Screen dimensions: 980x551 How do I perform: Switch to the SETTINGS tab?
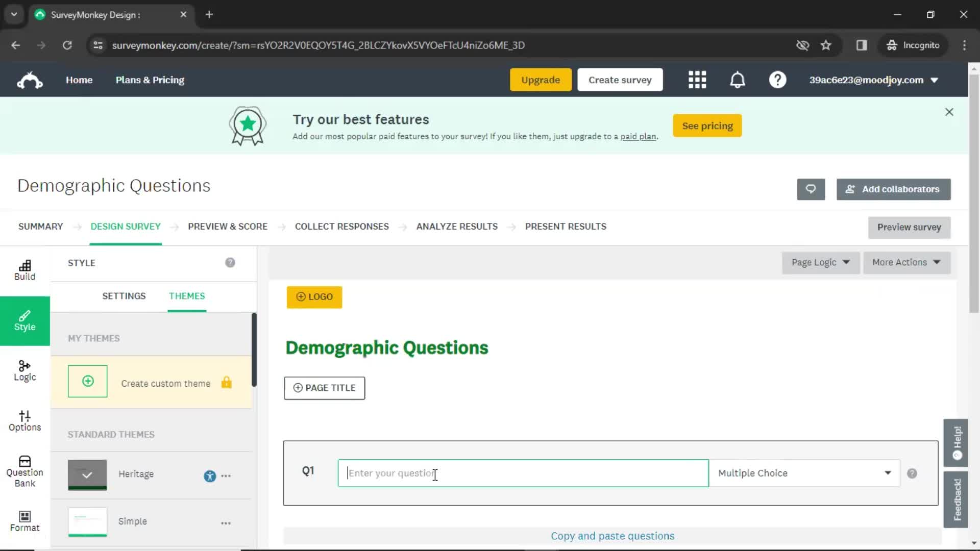(123, 296)
